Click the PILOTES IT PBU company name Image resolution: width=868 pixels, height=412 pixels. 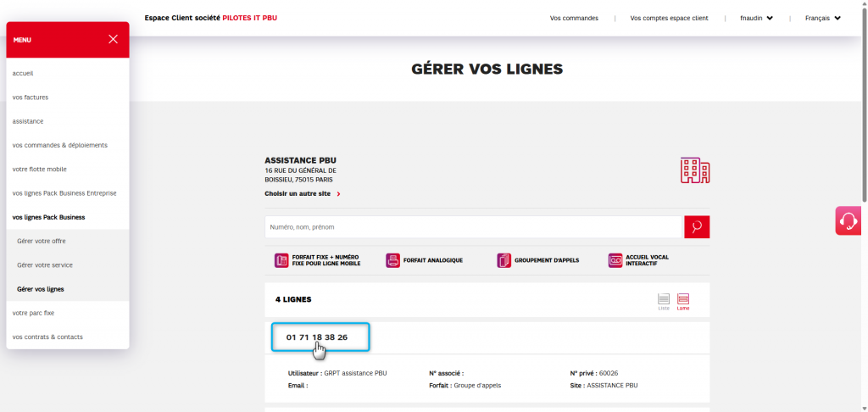[250, 19]
